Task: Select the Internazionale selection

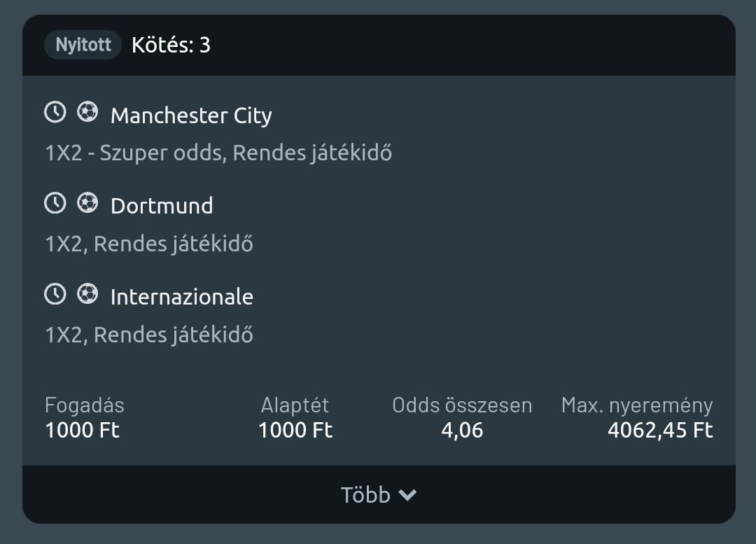Action: pos(182,297)
